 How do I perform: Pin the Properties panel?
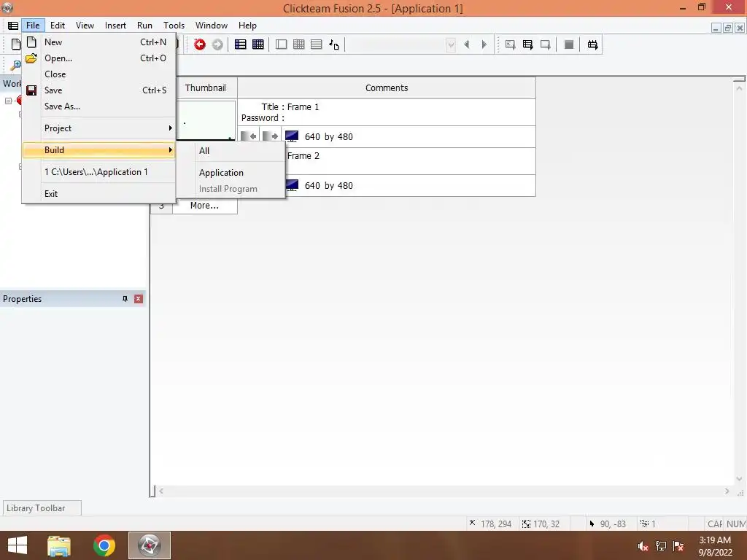(x=125, y=298)
